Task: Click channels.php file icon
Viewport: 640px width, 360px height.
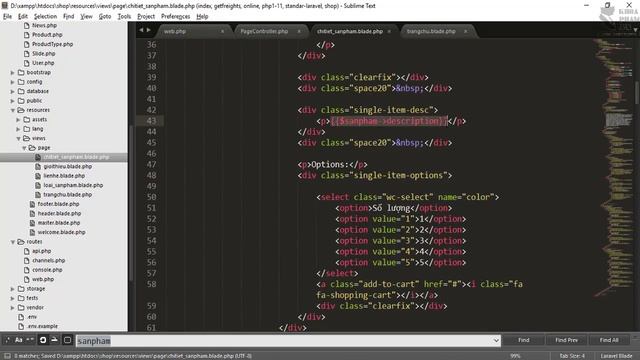Action: pos(27,260)
